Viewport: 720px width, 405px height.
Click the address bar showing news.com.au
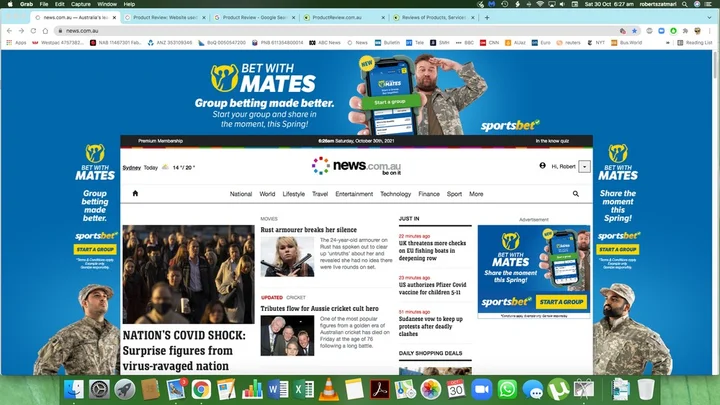(x=340, y=31)
